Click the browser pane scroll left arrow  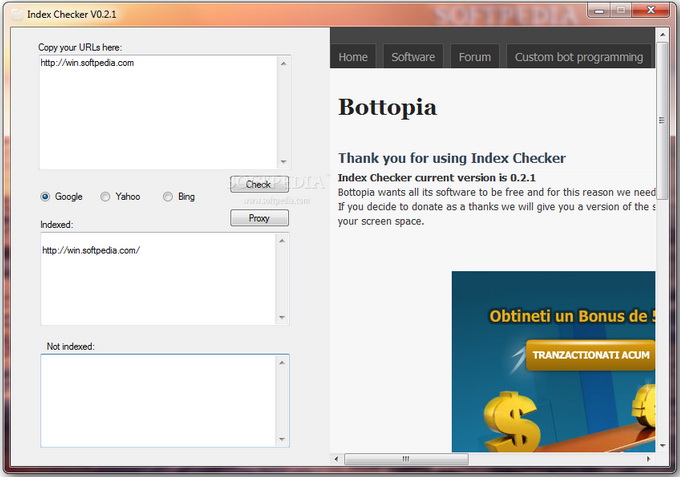[336, 459]
